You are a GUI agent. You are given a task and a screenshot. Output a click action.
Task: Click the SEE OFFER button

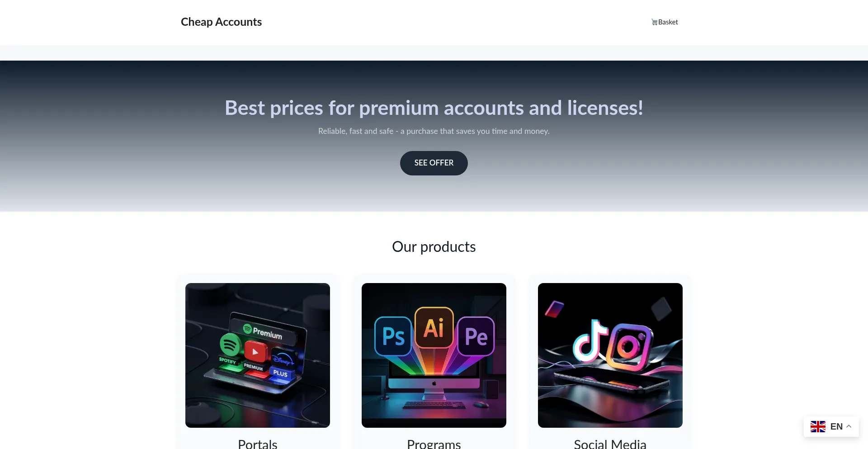(434, 163)
